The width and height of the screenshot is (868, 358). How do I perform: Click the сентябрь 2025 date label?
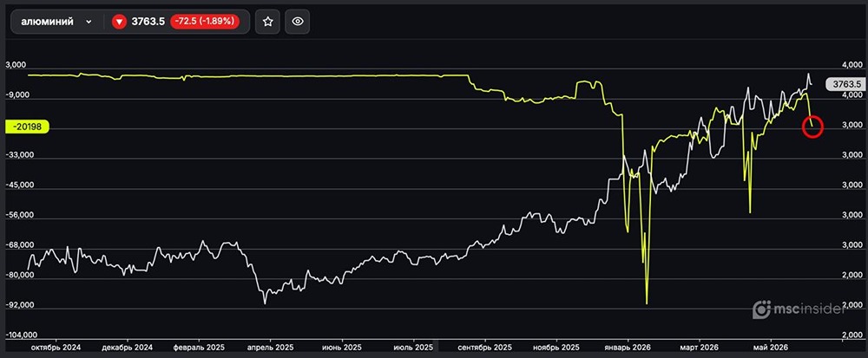click(485, 348)
